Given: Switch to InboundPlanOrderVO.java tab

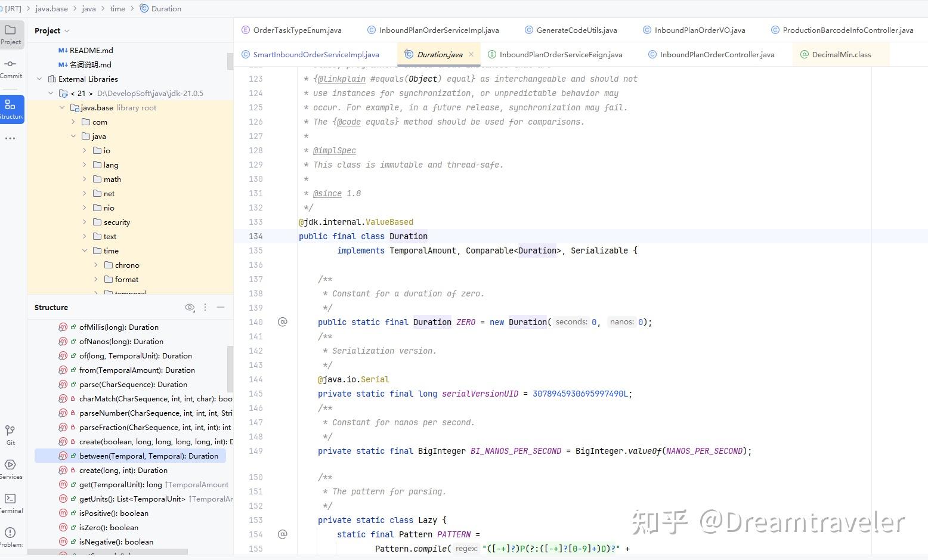Looking at the screenshot, I should 694,30.
